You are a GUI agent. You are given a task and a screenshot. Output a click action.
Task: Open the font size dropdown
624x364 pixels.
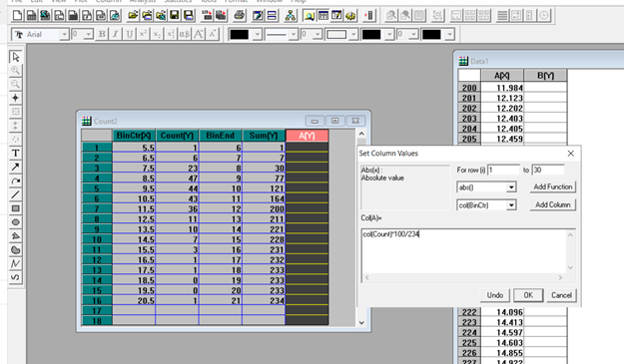88,35
